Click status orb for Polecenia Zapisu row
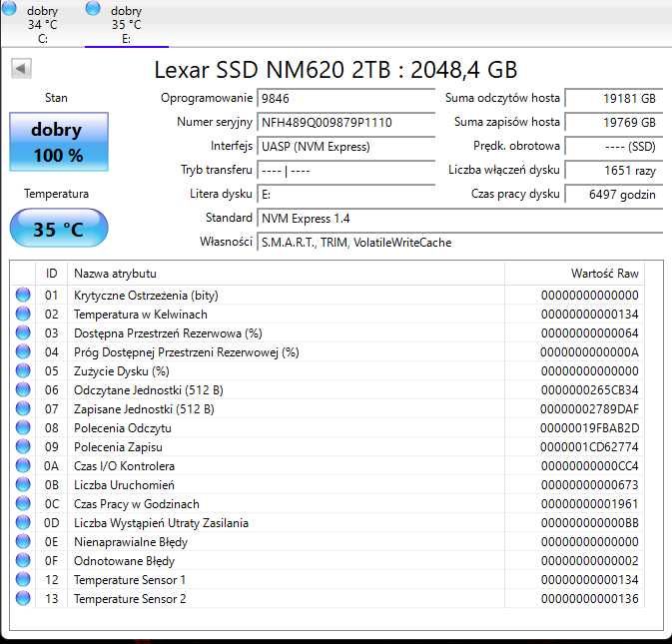Viewport: 672px width, 644px height. tap(23, 446)
